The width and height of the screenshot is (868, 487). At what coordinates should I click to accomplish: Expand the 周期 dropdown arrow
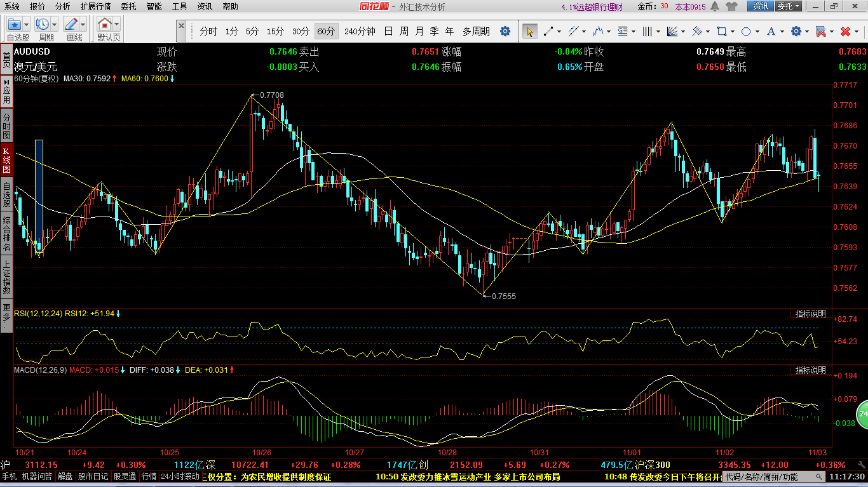[55, 25]
